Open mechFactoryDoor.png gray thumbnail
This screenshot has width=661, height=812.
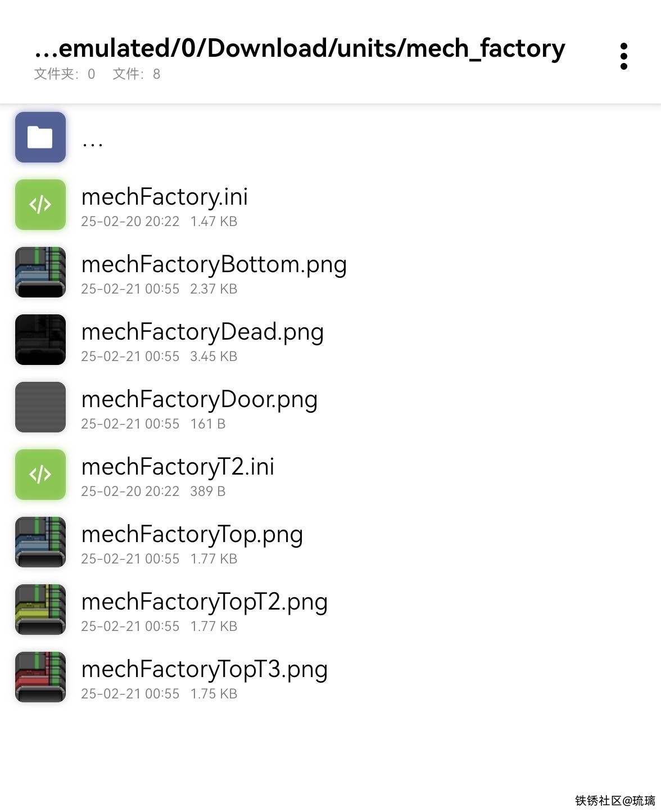point(40,407)
